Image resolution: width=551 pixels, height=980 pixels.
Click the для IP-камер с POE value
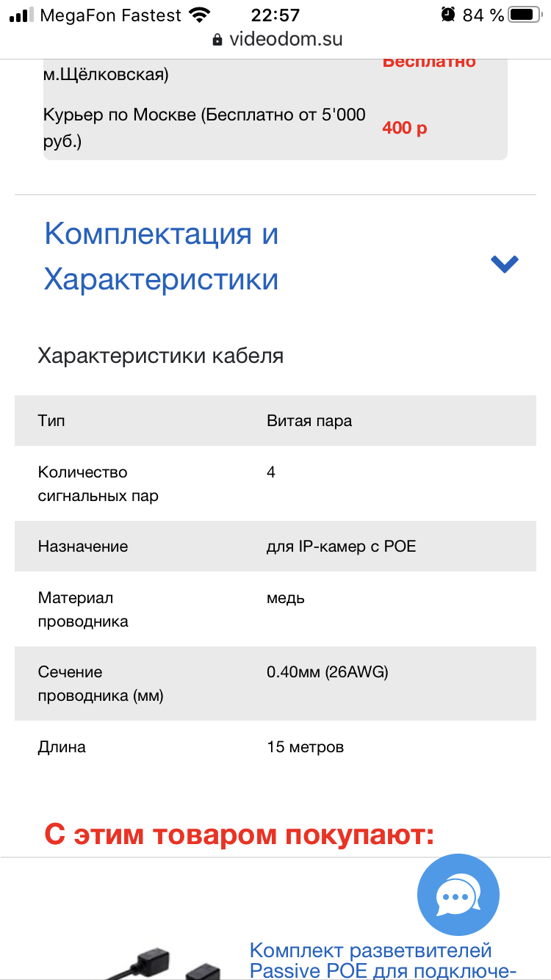[x=342, y=547]
